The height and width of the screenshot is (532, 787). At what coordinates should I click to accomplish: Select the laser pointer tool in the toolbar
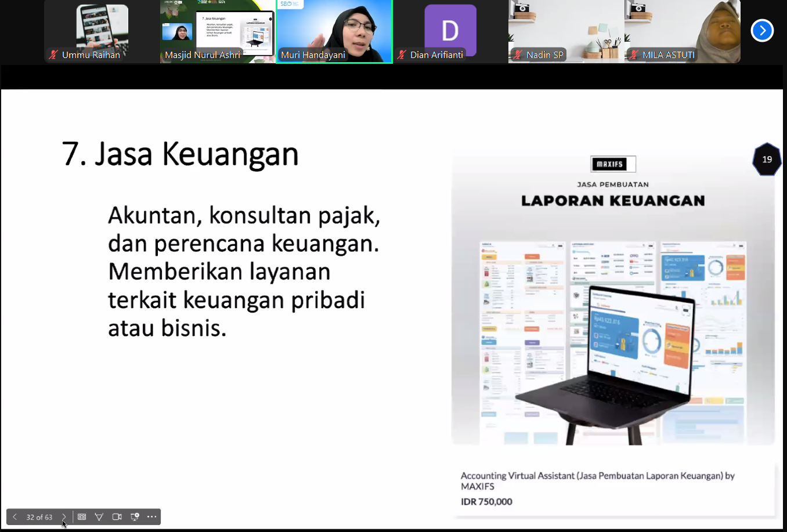pyautogui.click(x=99, y=516)
